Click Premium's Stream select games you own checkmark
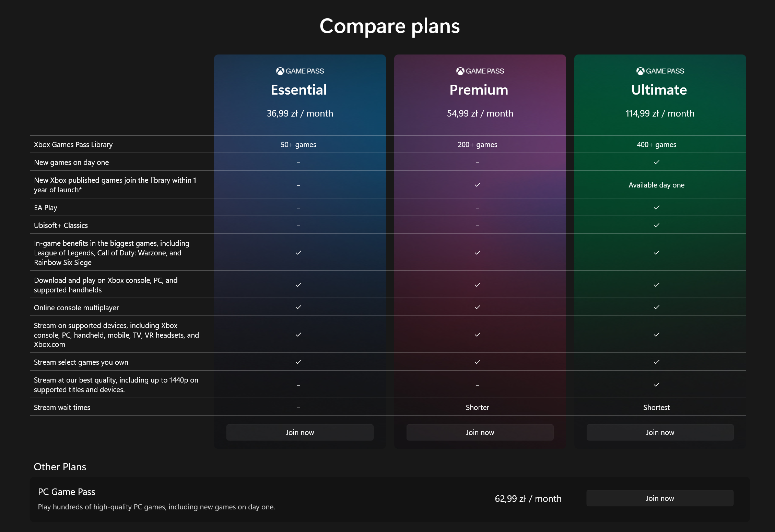Screen dimensions: 775x532 (477, 362)
